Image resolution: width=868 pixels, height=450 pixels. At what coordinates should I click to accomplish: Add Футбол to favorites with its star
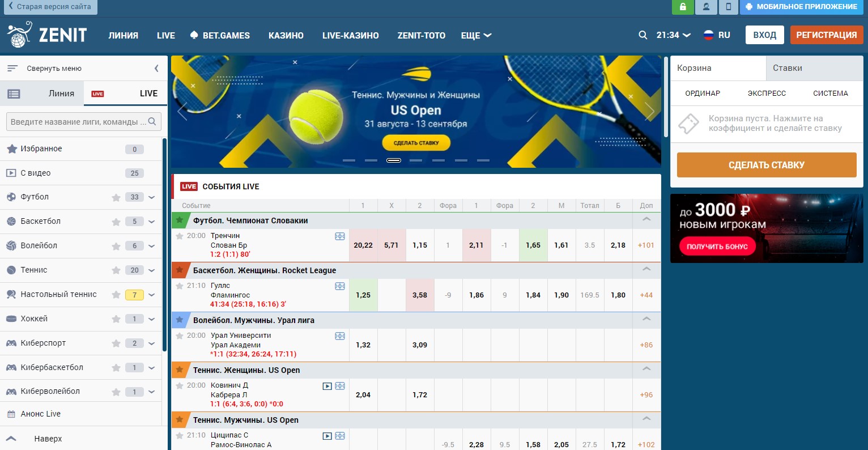(x=116, y=198)
